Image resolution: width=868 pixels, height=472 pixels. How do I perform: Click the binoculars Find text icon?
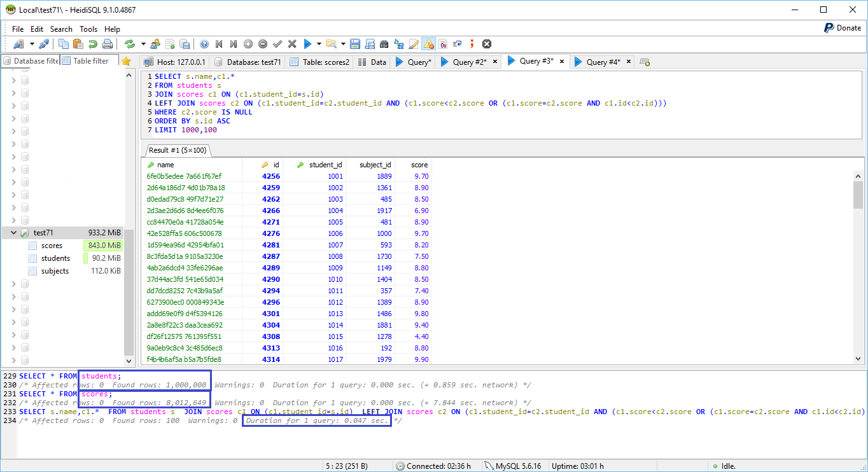pos(384,44)
